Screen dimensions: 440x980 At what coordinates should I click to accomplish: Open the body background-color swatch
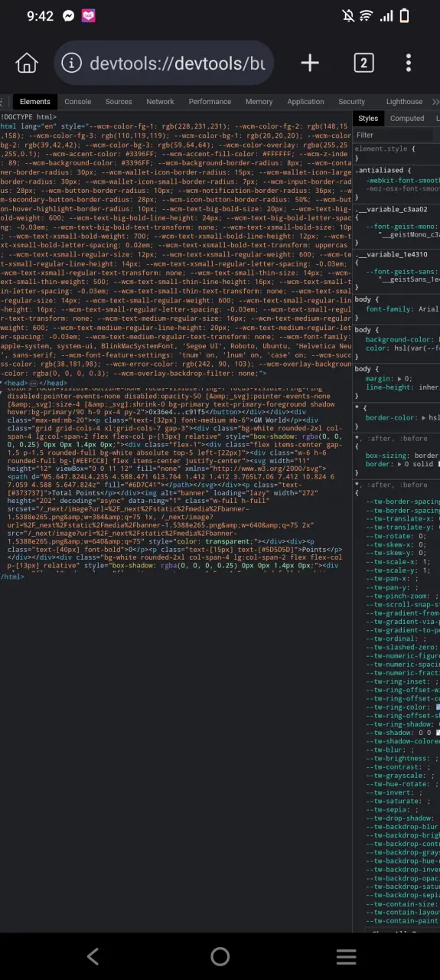click(x=438, y=338)
